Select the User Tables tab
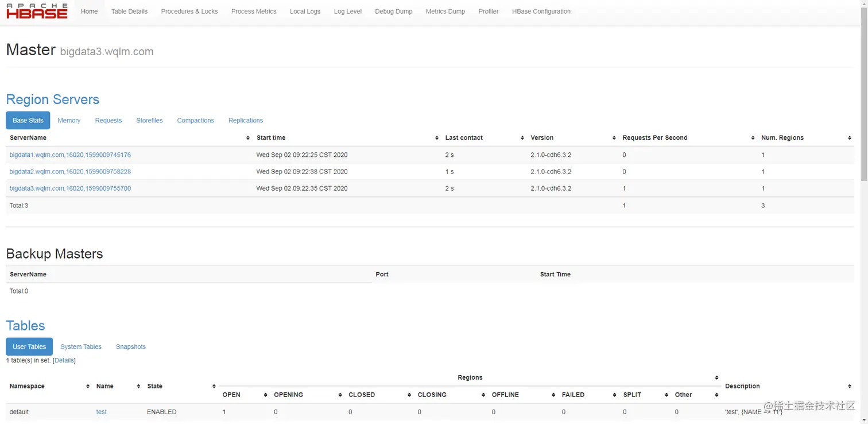This screenshot has width=868, height=424. 29,347
